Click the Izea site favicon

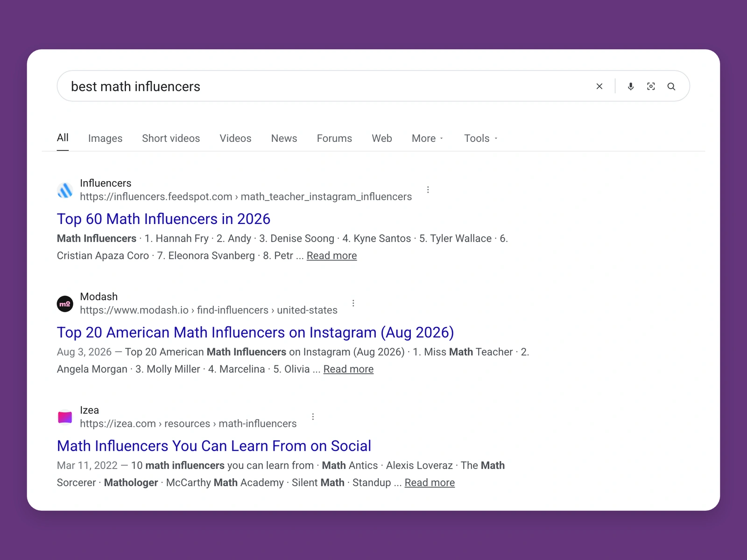point(65,417)
